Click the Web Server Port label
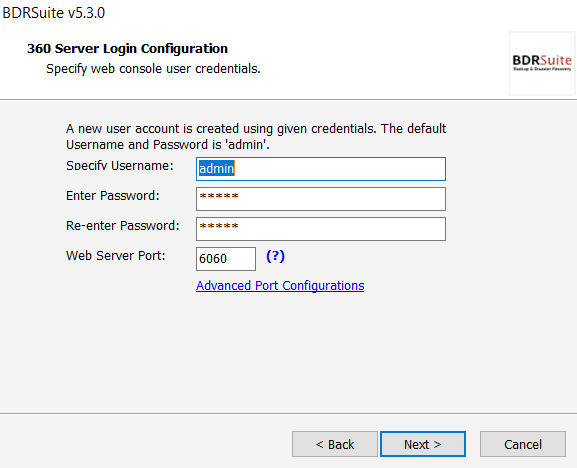This screenshot has height=468, width=577. tap(116, 255)
